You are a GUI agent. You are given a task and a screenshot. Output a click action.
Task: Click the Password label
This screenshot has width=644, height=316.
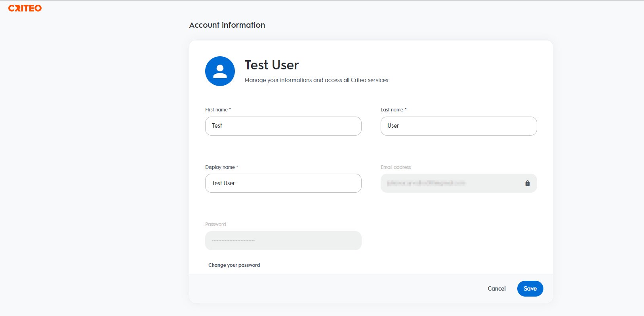click(x=215, y=224)
